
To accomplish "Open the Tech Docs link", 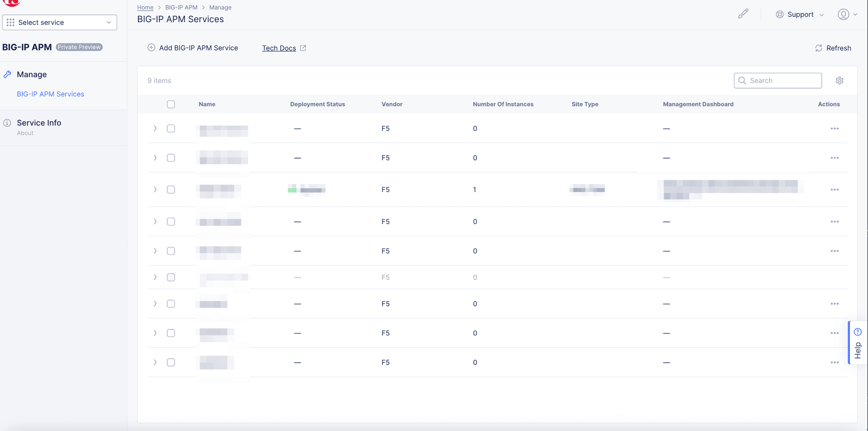I will tap(278, 48).
